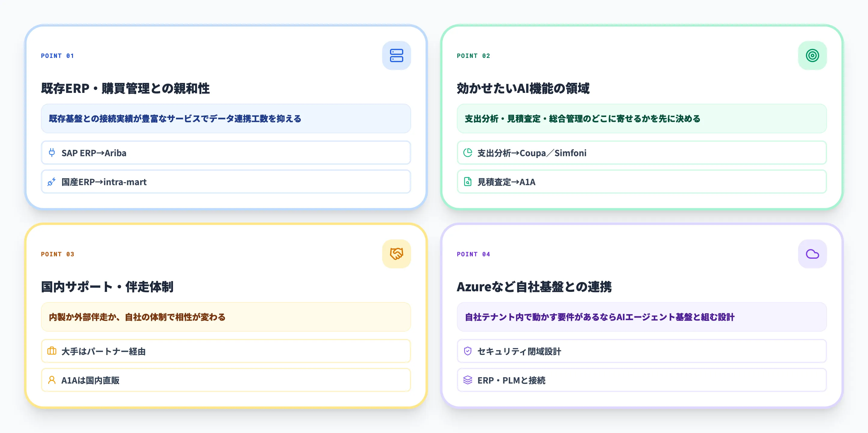Click the server icon in POINT 01 card
Viewport: 868px width, 433px height.
tap(396, 56)
